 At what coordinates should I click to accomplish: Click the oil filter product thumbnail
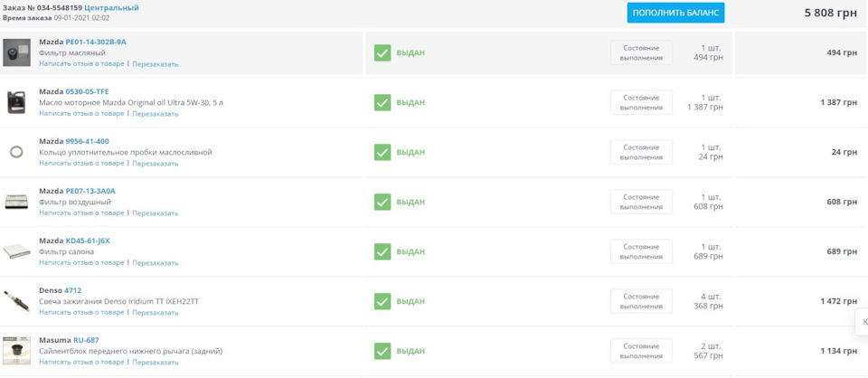(x=16, y=52)
